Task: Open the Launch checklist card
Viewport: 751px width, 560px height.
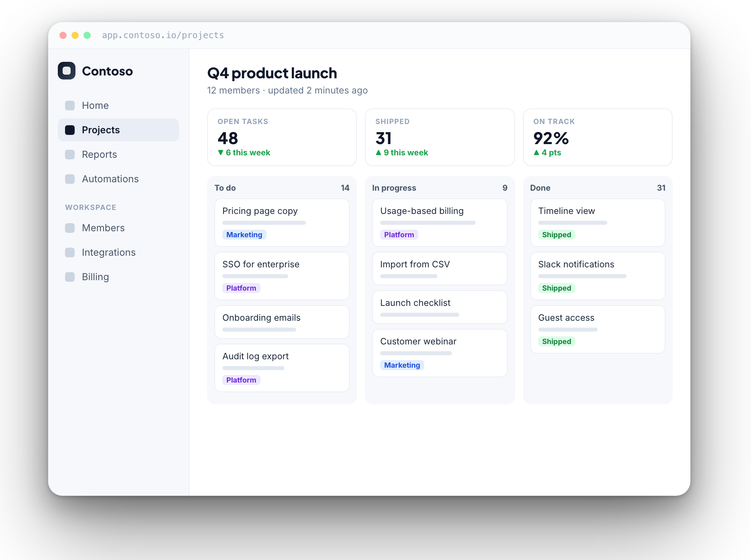Action: (x=440, y=307)
